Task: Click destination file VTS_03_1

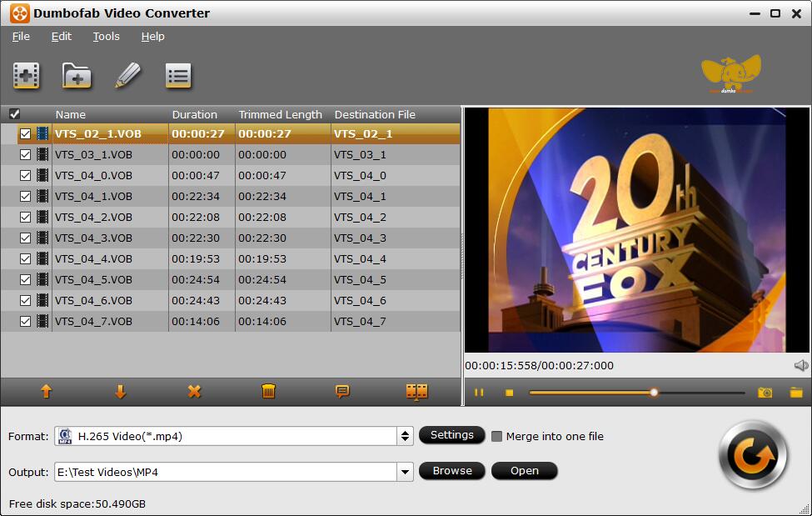Action: [x=360, y=155]
